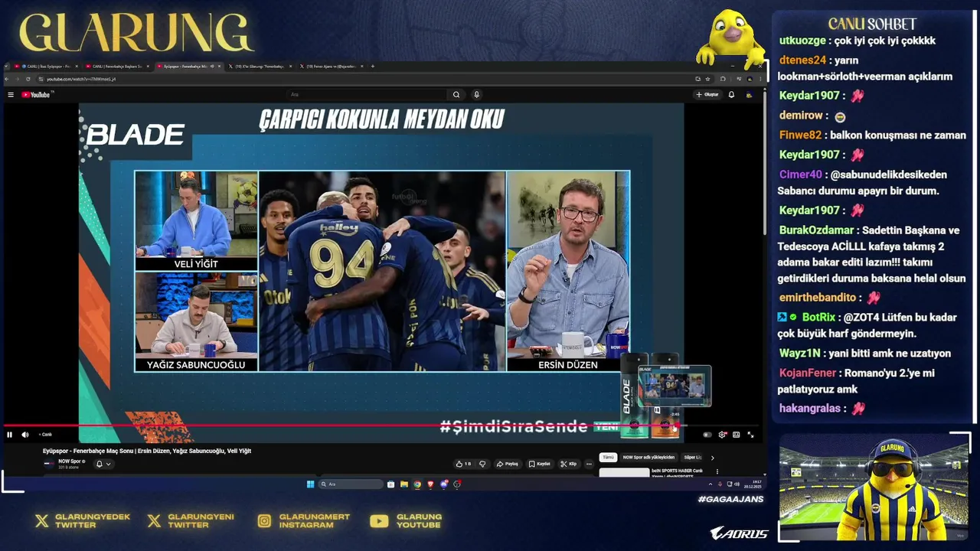Show hidden system tray icons chevron
Screen dimensions: 980x551
click(x=710, y=484)
